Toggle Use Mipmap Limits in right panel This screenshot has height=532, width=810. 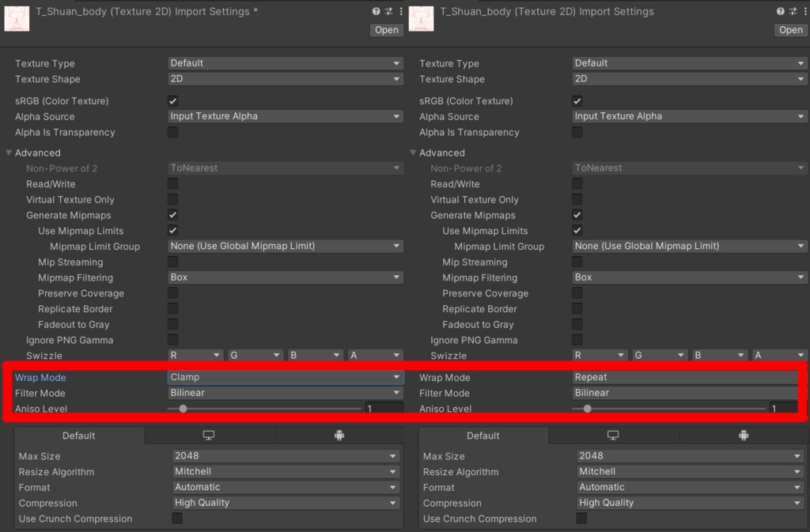[577, 231]
